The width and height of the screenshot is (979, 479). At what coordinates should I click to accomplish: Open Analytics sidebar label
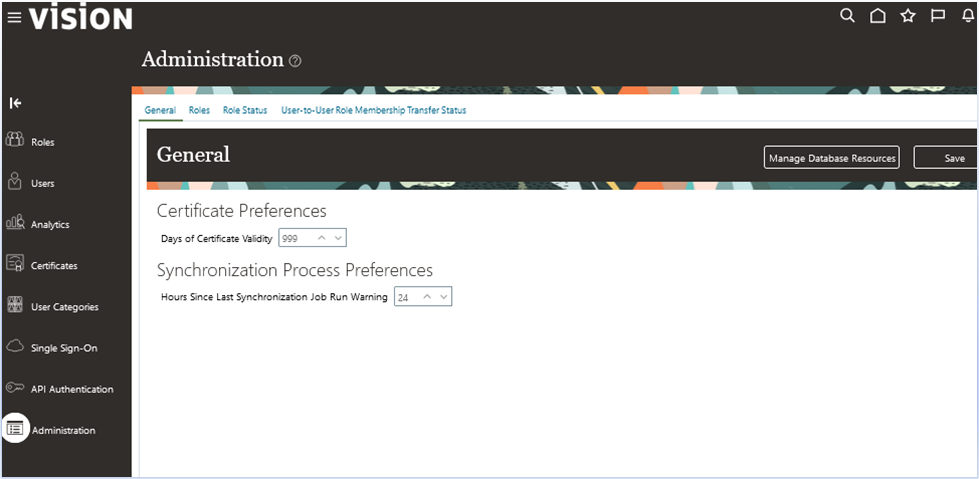click(50, 225)
